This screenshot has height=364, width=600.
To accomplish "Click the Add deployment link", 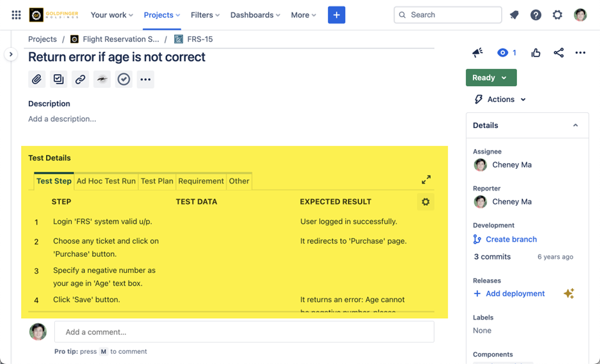I will pos(514,293).
